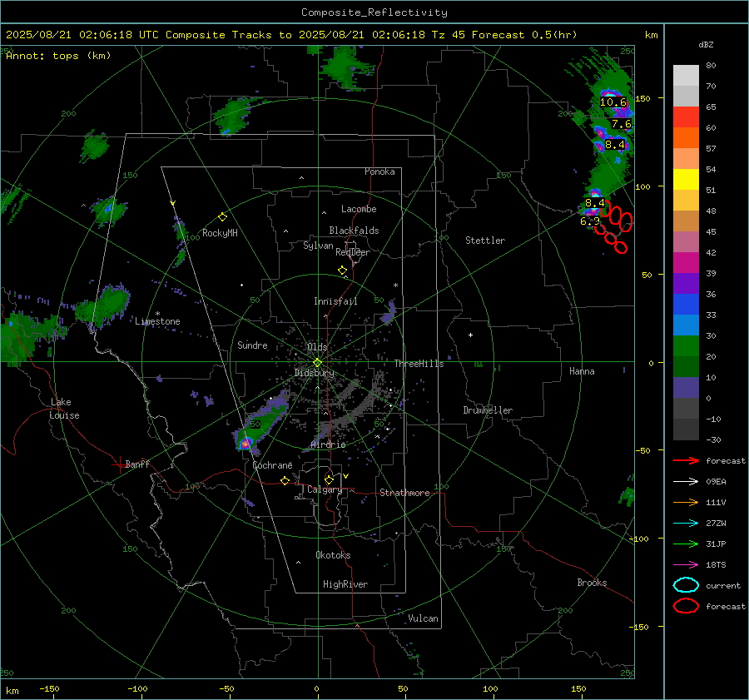Click the Ponoka city label

click(379, 171)
